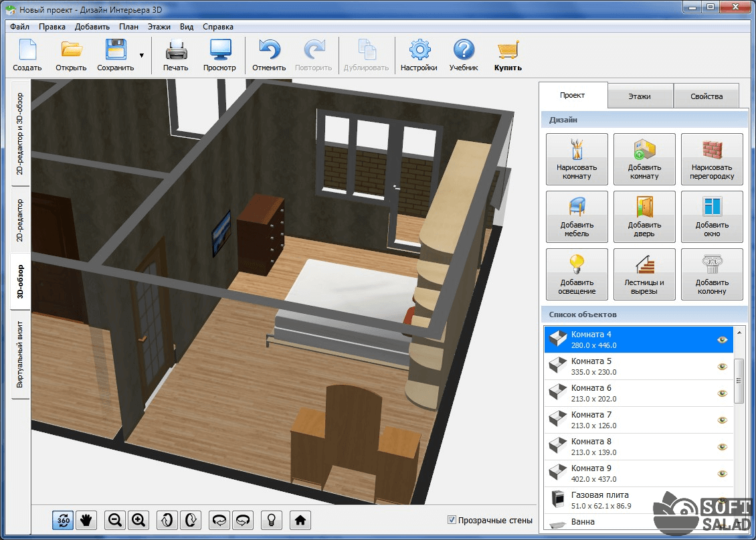Viewport: 756px width, 540px height.
Task: Click 'Нарисовать перегородку' brick wall icon
Action: [x=711, y=159]
